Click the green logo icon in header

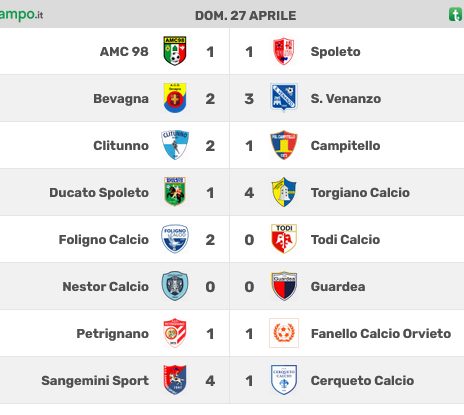(x=456, y=15)
